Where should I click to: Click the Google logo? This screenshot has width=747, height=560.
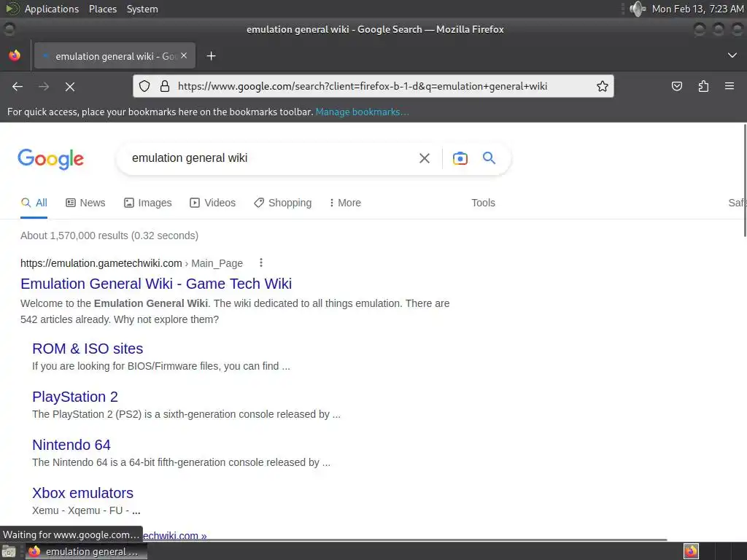[x=50, y=159]
